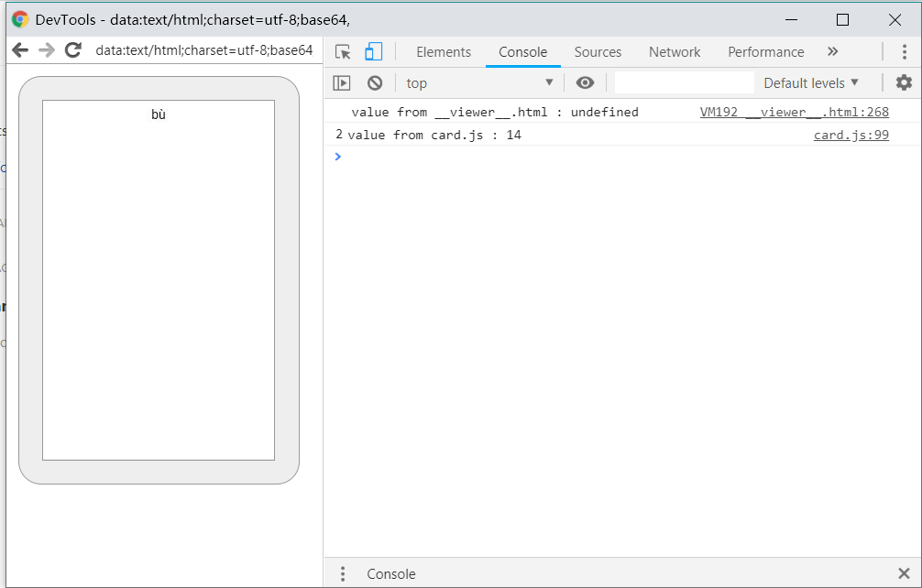Open the Network tab
This screenshot has height=588, width=922.
[675, 52]
